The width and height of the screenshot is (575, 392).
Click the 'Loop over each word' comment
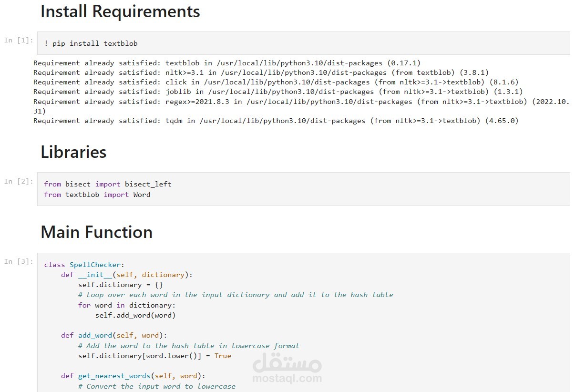point(236,295)
